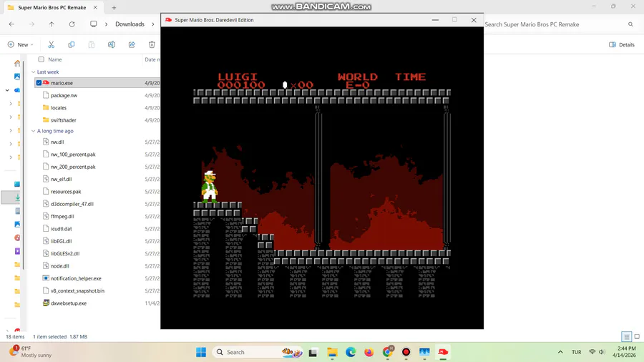644x362 pixels.
Task: Click the Wi-Fi network tray icon
Action: pyautogui.click(x=592, y=352)
